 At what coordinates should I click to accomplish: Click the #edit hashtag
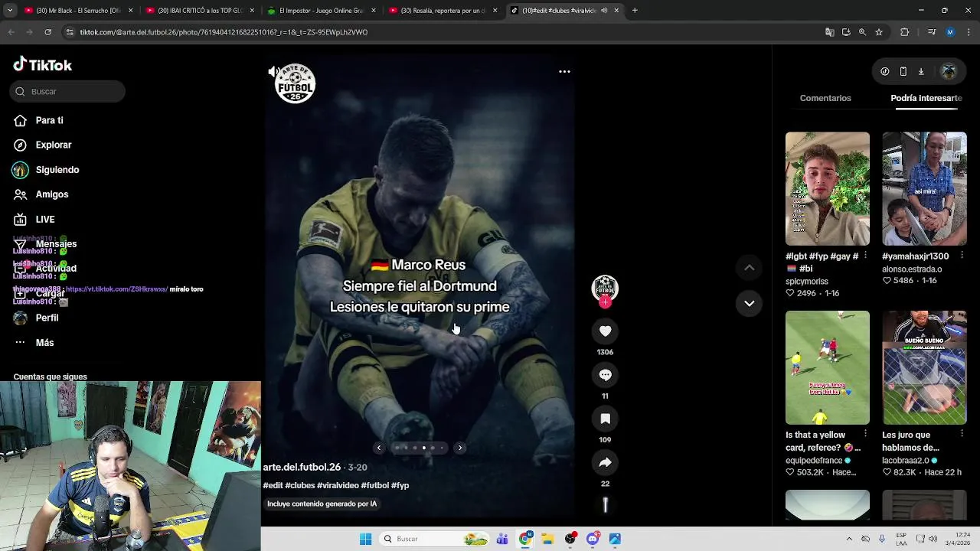274,485
